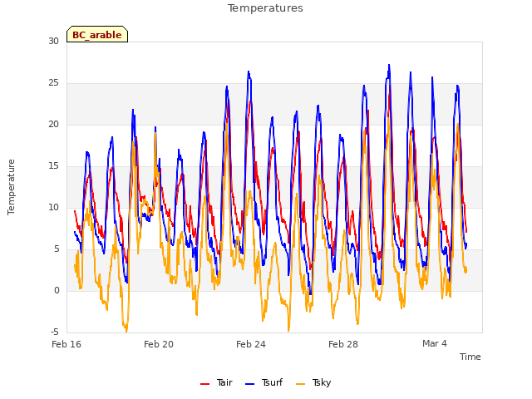Click the 5 y-axis tick label
Image resolution: width=532 pixels, height=399 pixels.
tap(57, 249)
